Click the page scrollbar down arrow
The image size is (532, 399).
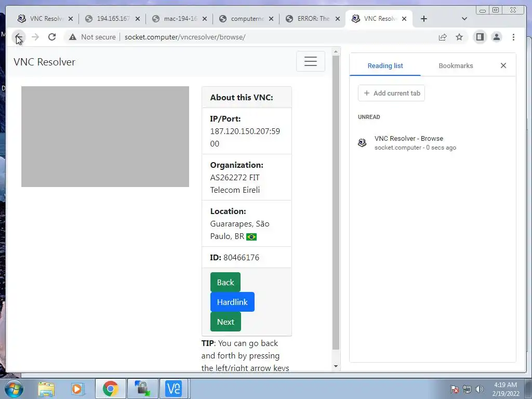coord(336,366)
